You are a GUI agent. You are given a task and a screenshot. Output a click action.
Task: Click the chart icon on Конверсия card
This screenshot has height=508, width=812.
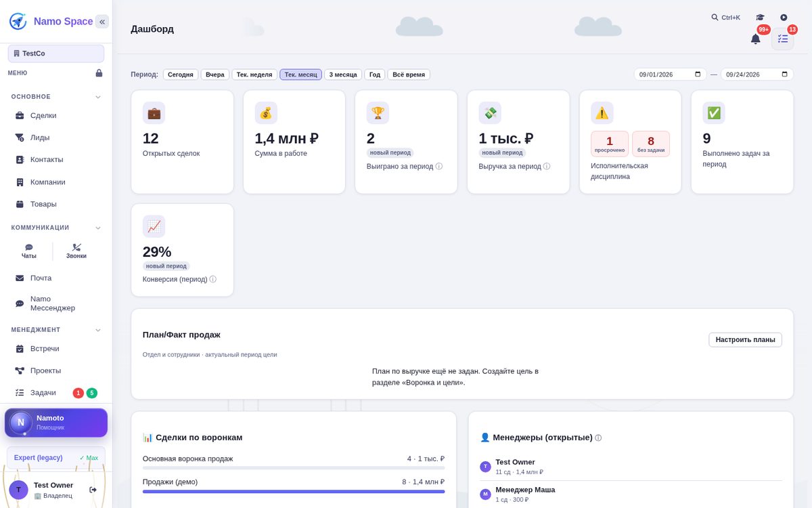coord(154,226)
